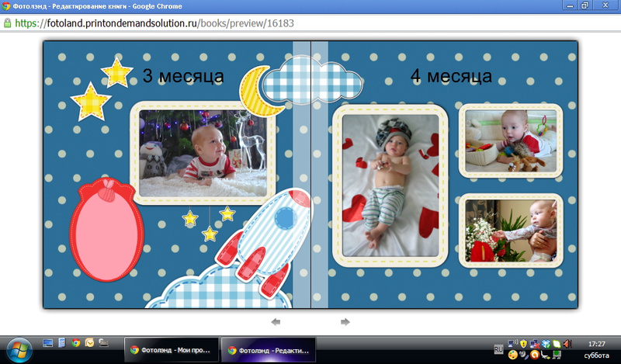
Task: Click the paint palette tray icon
Action: (512, 355)
